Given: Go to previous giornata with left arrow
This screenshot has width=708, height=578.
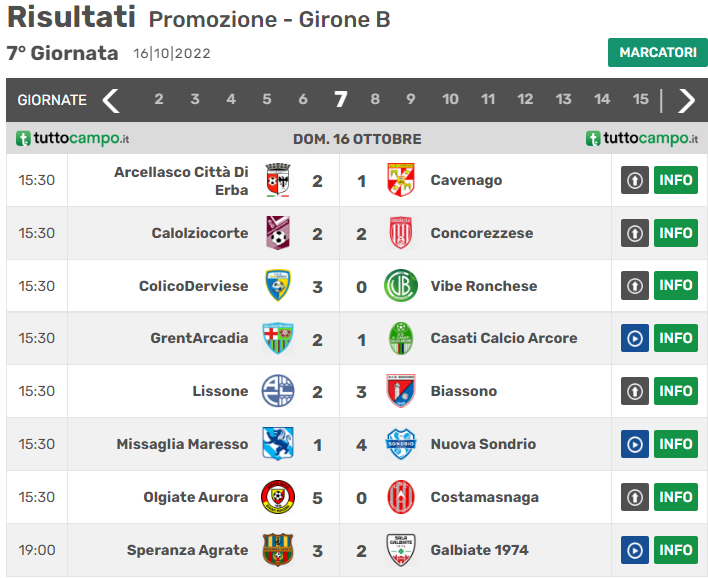Looking at the screenshot, I should click(111, 100).
